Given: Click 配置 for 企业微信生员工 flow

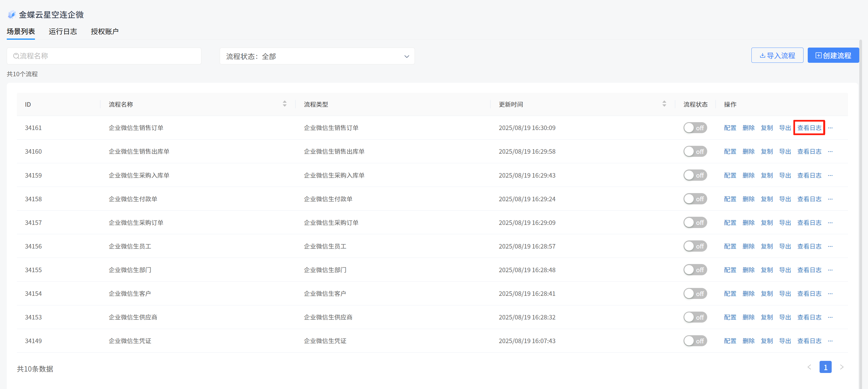Looking at the screenshot, I should (730, 247).
